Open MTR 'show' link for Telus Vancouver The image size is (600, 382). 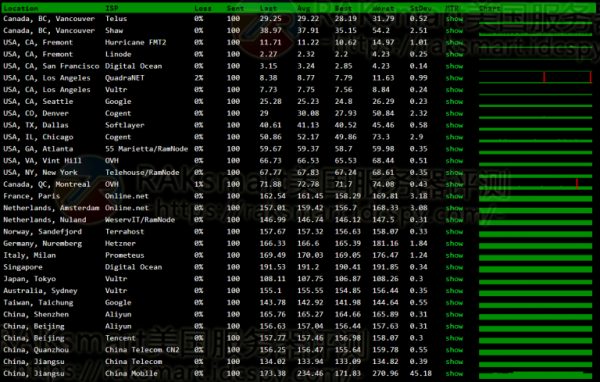pos(454,19)
